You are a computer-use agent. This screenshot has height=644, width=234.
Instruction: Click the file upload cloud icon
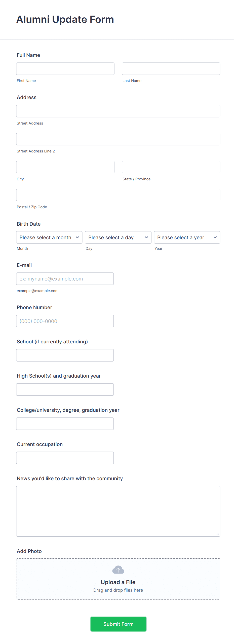pos(118,569)
